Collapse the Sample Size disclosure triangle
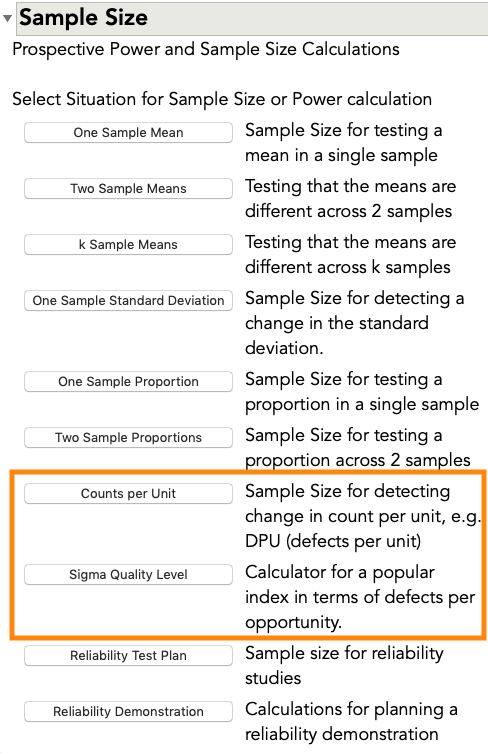This screenshot has width=488, height=753. pos(7,19)
